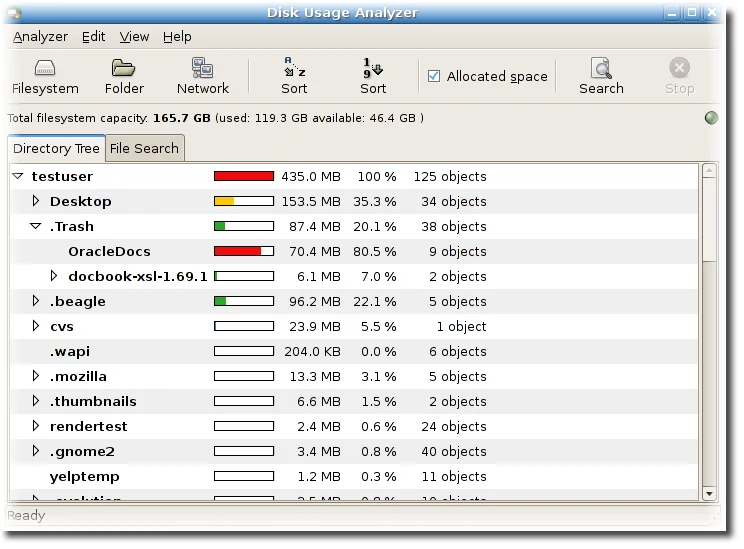This screenshot has width=744, height=549.
Task: Expand the Desktop folder
Action: 36,201
